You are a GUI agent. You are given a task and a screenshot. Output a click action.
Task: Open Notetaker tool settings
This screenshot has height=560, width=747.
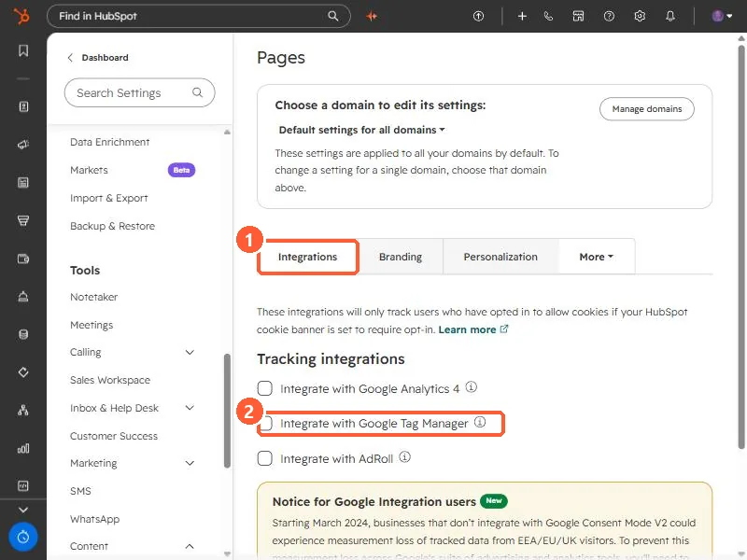point(94,297)
